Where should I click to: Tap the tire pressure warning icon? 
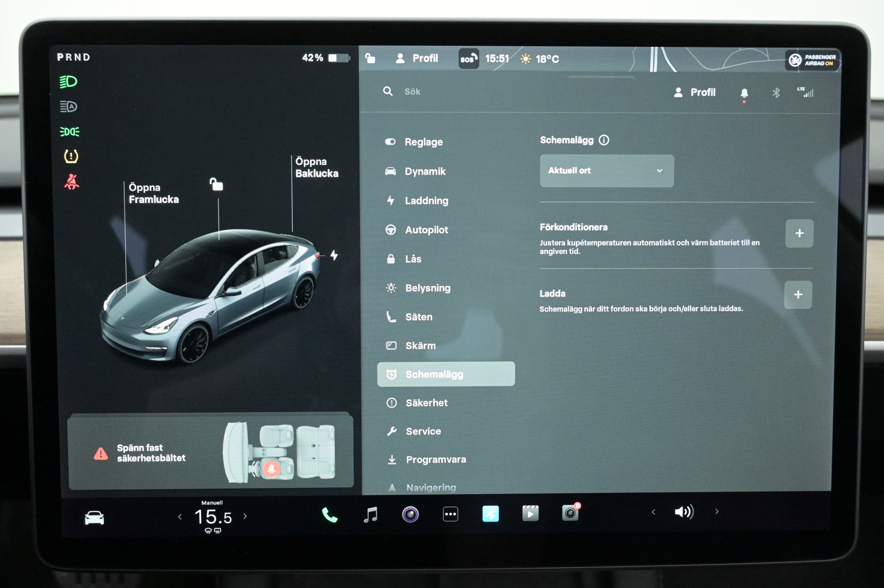pos(71,156)
